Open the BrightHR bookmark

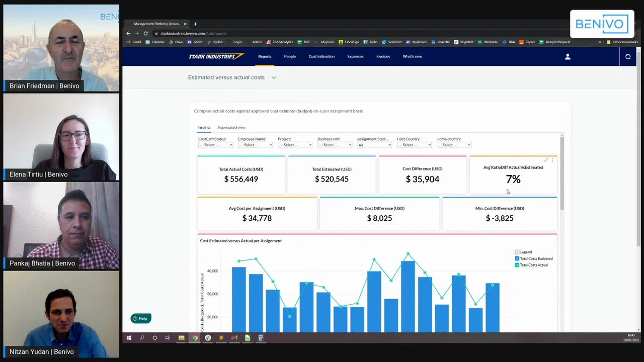(464, 42)
